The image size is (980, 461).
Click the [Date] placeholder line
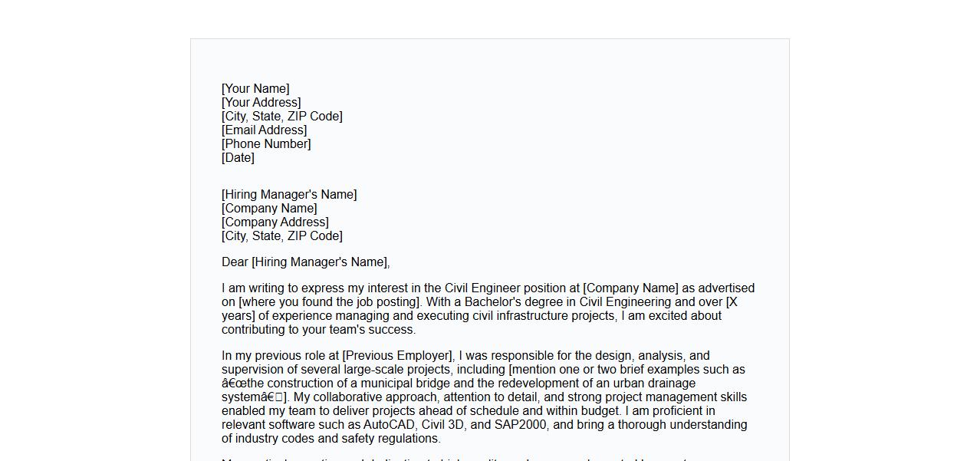(x=238, y=158)
